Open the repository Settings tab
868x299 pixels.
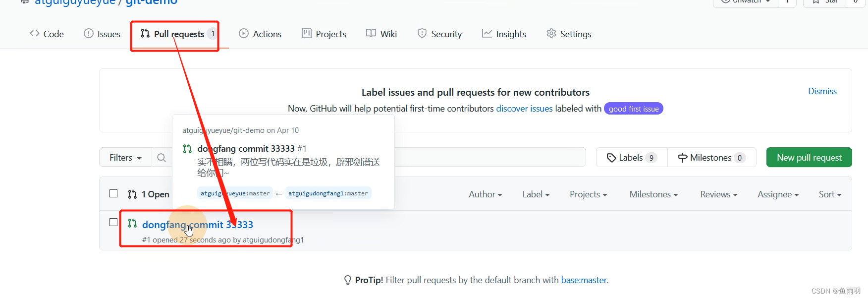(569, 34)
